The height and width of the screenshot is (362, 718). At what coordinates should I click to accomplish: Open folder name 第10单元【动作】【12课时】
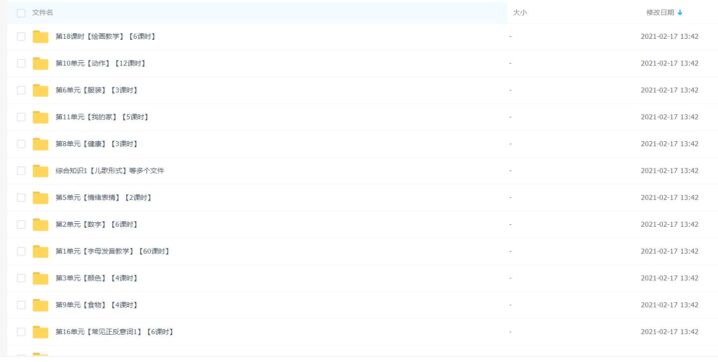pyautogui.click(x=100, y=63)
